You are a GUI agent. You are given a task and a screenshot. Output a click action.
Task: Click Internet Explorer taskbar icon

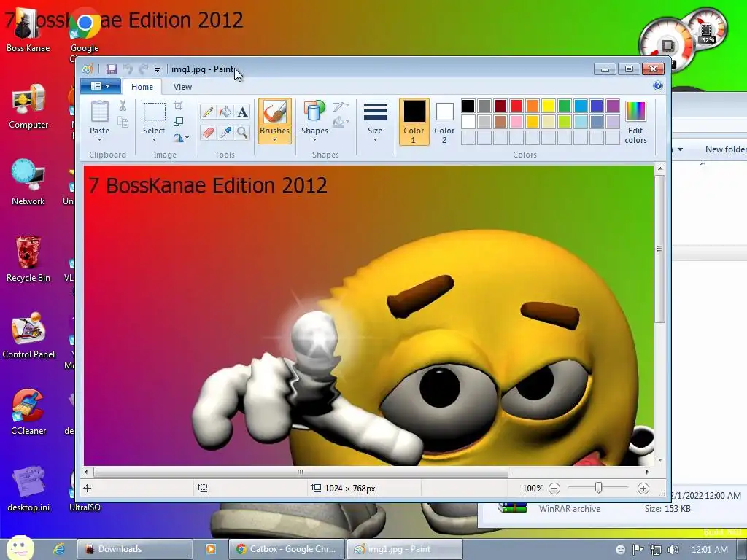pyautogui.click(x=59, y=549)
